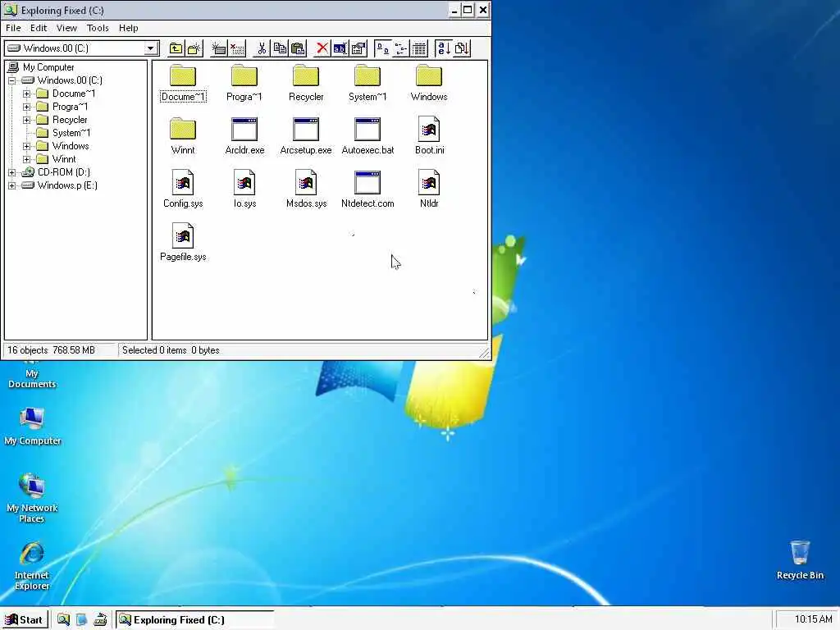840x630 pixels.
Task: Click the 'Selected 0 items 0 bytes' status text
Action: (171, 350)
